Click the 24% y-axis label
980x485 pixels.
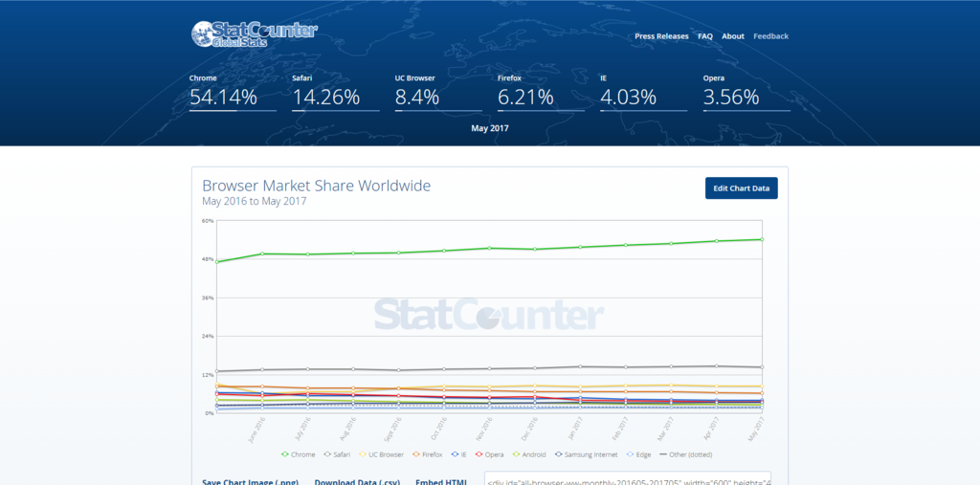pyautogui.click(x=208, y=337)
